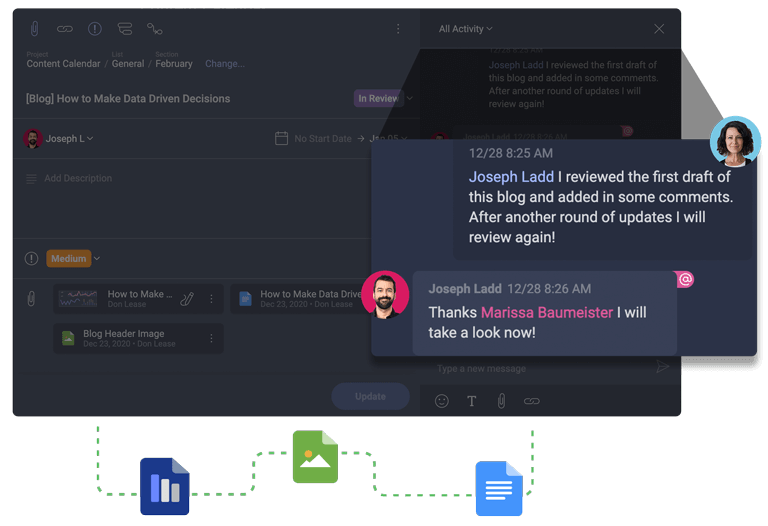Click the Change... link in breadcrumb
Viewport: 768px width, 526px height.
[225, 64]
